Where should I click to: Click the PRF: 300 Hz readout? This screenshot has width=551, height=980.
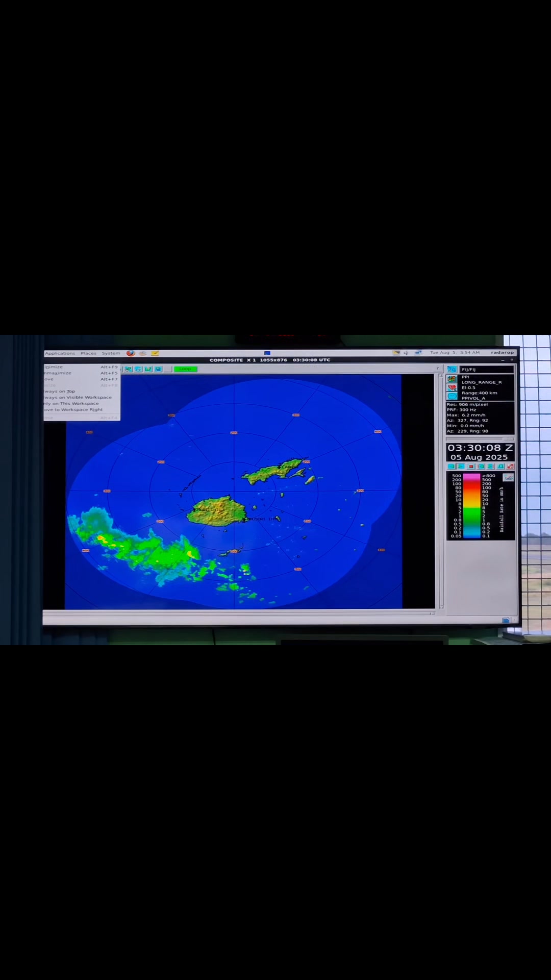[461, 410]
